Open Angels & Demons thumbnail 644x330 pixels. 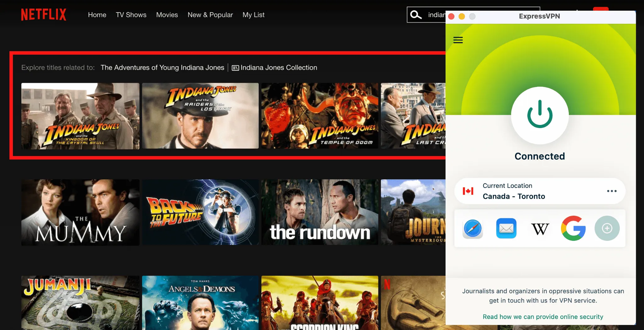(x=200, y=303)
